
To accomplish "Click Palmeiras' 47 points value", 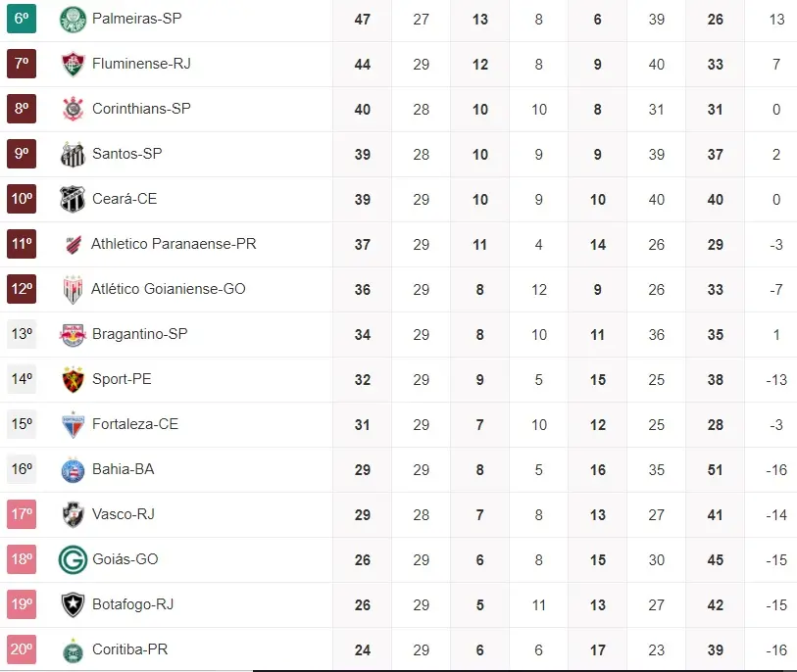I will click(x=363, y=19).
